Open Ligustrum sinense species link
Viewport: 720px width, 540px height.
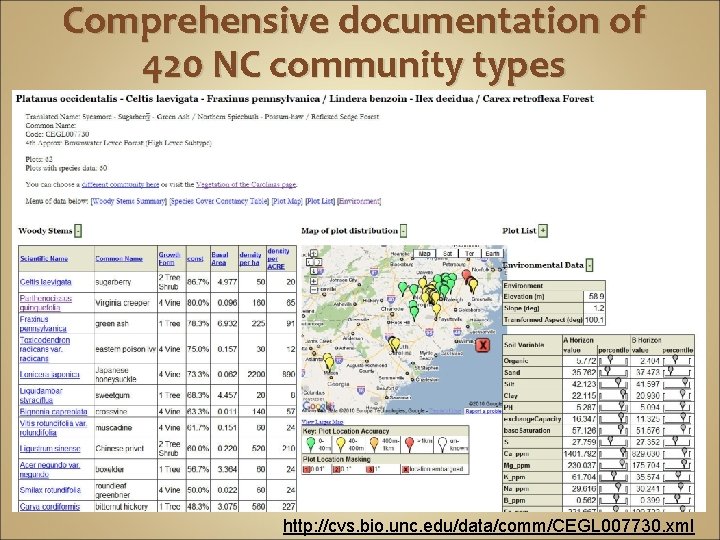pyautogui.click(x=50, y=449)
